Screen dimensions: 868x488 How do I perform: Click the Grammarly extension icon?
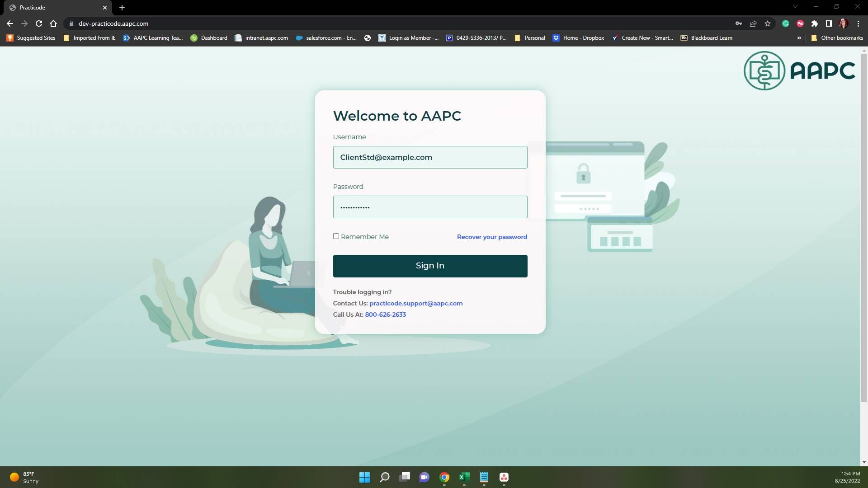click(x=786, y=23)
